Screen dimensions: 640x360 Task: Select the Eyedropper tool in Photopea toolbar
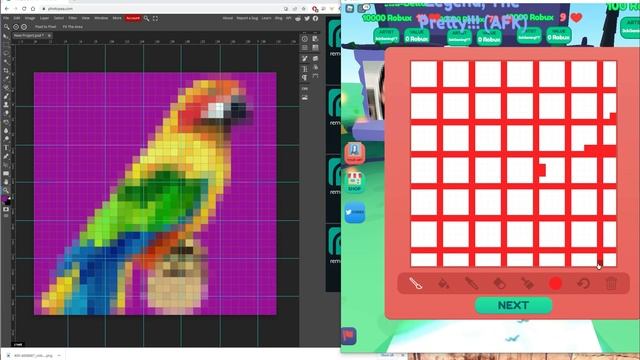[x=6, y=79]
